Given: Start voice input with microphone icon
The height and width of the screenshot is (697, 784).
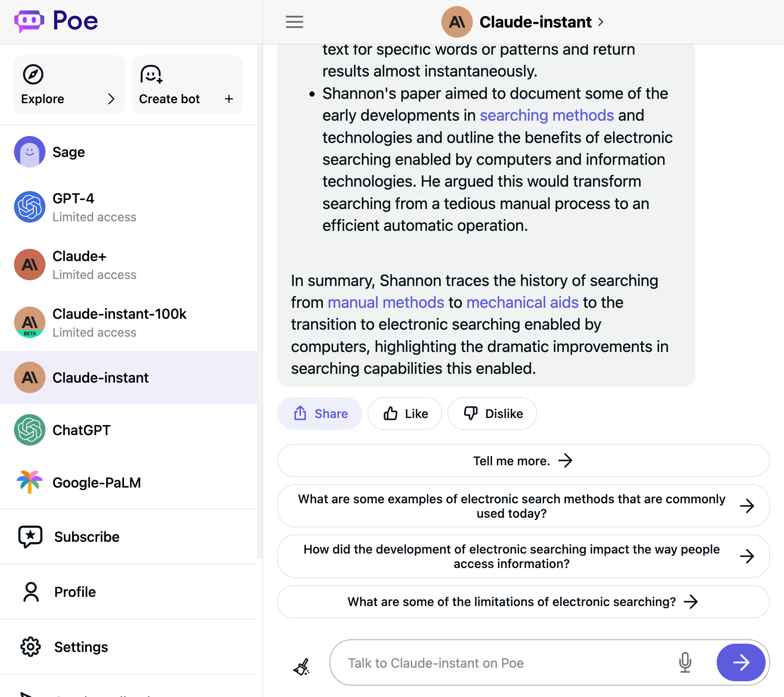Looking at the screenshot, I should click(x=685, y=663).
